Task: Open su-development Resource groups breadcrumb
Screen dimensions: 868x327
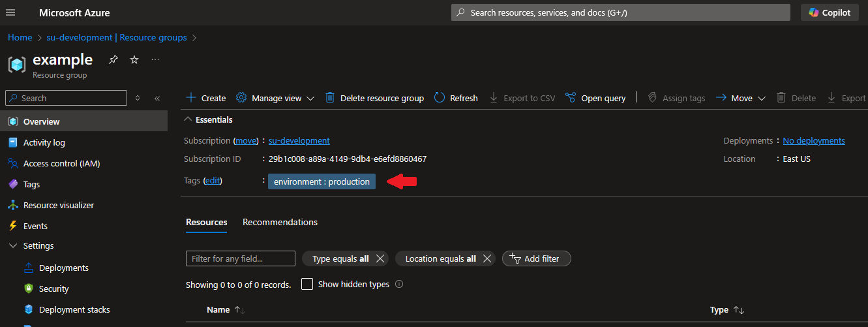Action: pos(117,37)
